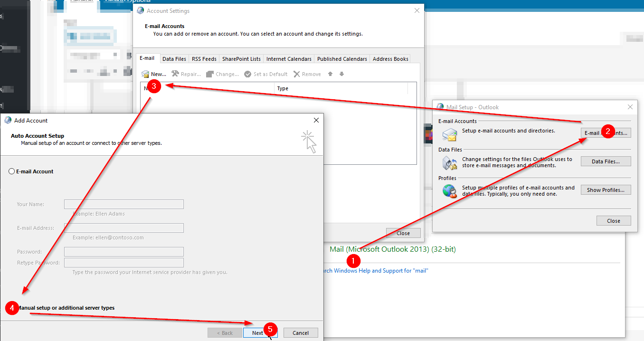Click the Profiles globe icon
The width and height of the screenshot is (644, 341).
[x=449, y=191]
